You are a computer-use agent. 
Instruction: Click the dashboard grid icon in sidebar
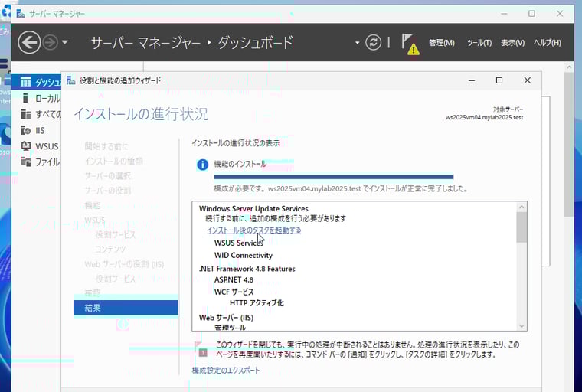[25, 82]
